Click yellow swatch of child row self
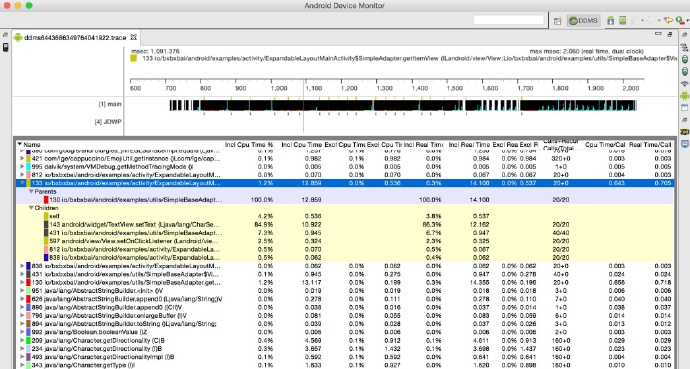 tap(46, 216)
